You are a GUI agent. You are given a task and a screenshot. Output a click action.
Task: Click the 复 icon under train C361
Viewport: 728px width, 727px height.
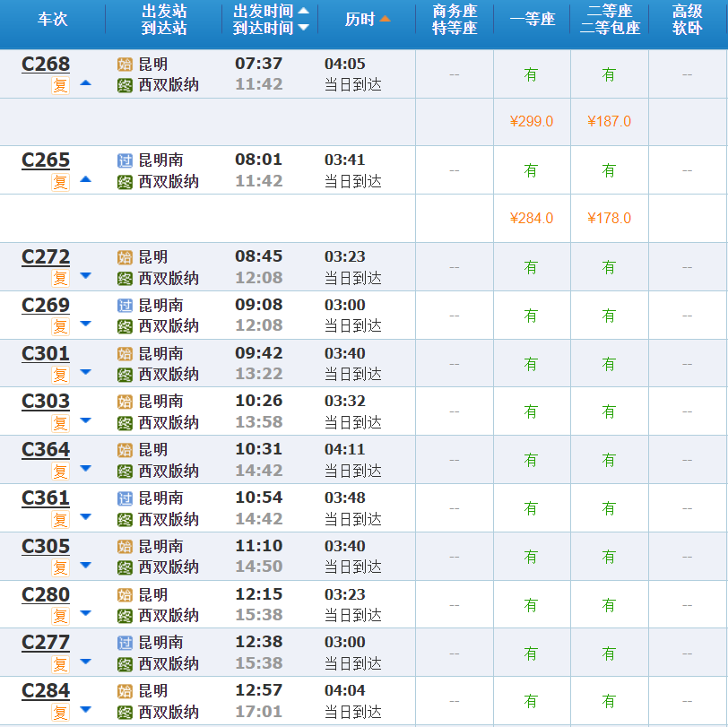(60, 519)
